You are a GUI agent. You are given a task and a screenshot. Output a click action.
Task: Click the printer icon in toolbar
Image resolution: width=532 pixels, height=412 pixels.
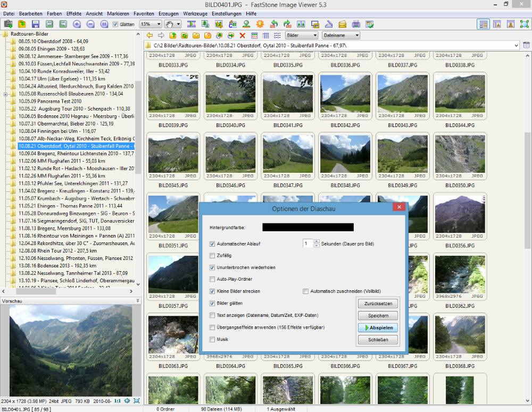pos(356,24)
